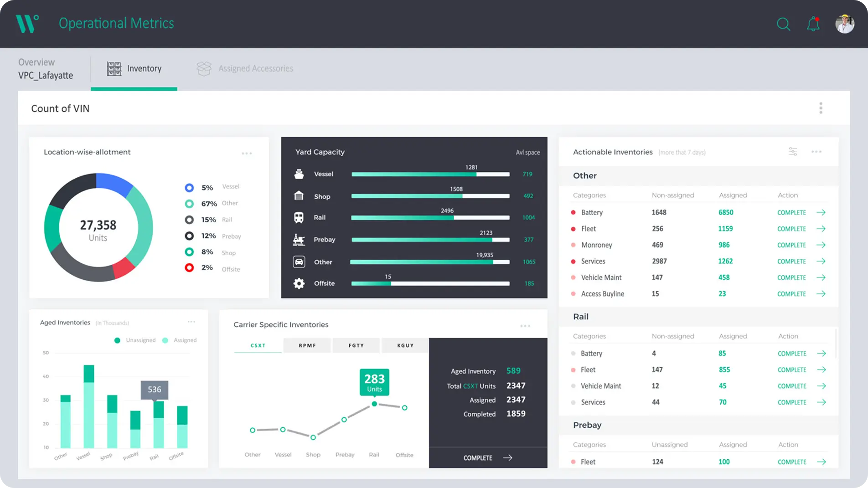Toggle the Unassigned legend in Aged Inventories
This screenshot has width=868, height=488.
coord(134,340)
